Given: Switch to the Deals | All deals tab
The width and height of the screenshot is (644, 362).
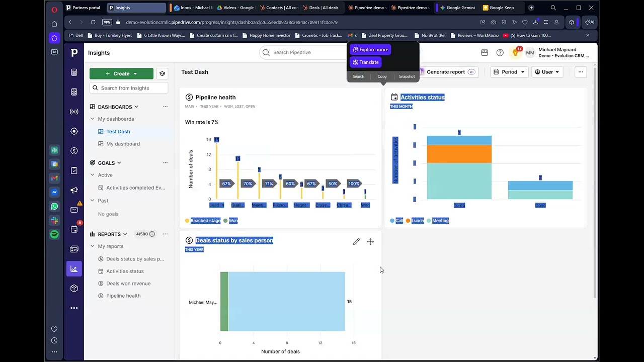Looking at the screenshot, I should (320, 8).
